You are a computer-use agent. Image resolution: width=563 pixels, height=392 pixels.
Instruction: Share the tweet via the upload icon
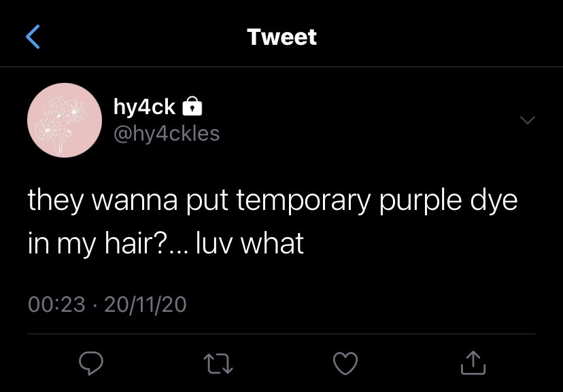(473, 363)
